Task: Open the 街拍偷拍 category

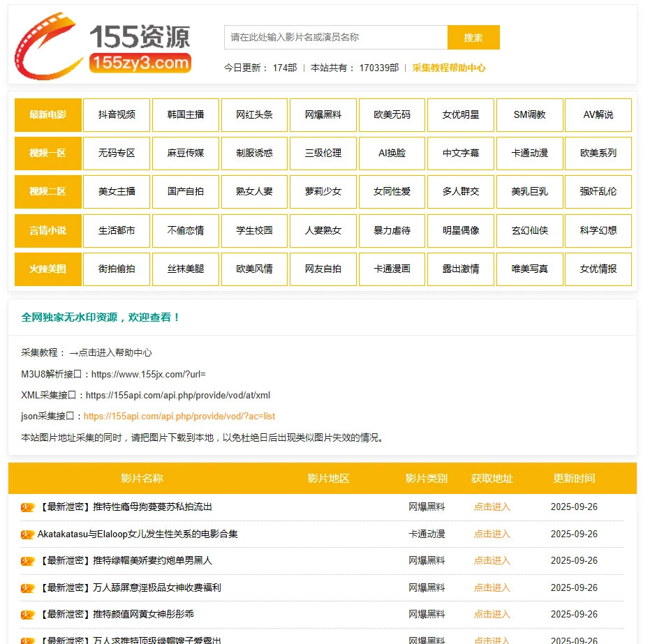Action: (x=116, y=269)
